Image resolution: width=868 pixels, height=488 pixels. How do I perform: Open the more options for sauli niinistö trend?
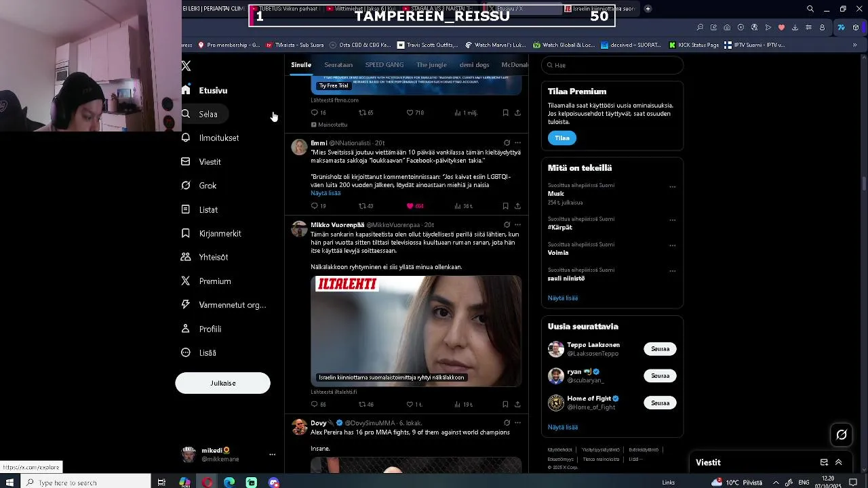(x=673, y=271)
